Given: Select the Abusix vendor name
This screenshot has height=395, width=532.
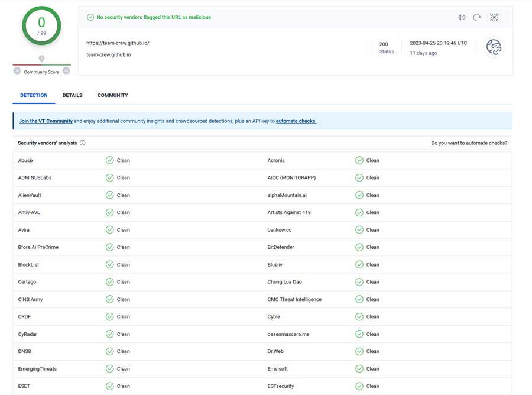Looking at the screenshot, I should click(26, 160).
